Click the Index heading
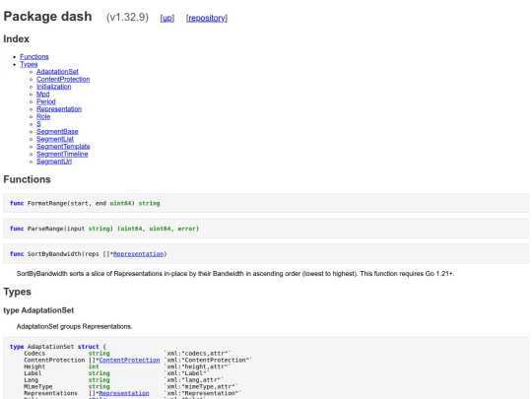The width and height of the screenshot is (532, 399). 17,39
